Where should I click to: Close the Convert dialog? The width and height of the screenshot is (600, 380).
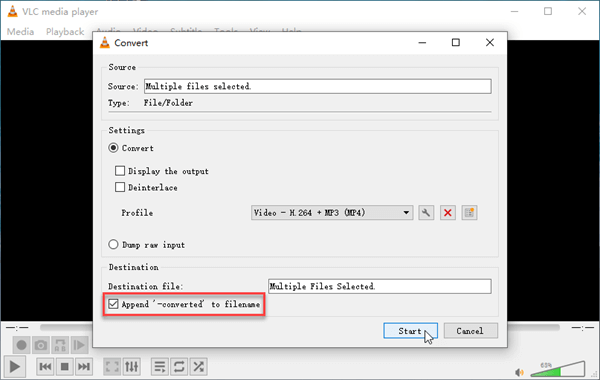(x=490, y=42)
